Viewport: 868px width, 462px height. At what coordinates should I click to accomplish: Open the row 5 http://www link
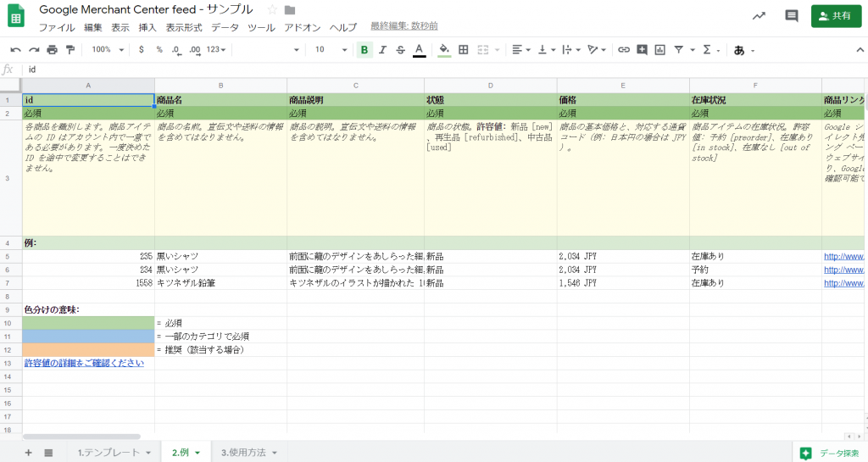[x=843, y=256]
